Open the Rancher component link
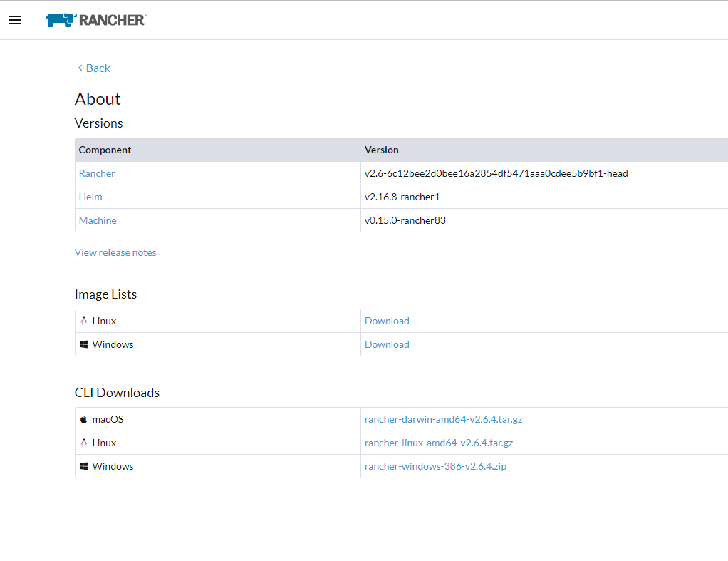 [97, 173]
